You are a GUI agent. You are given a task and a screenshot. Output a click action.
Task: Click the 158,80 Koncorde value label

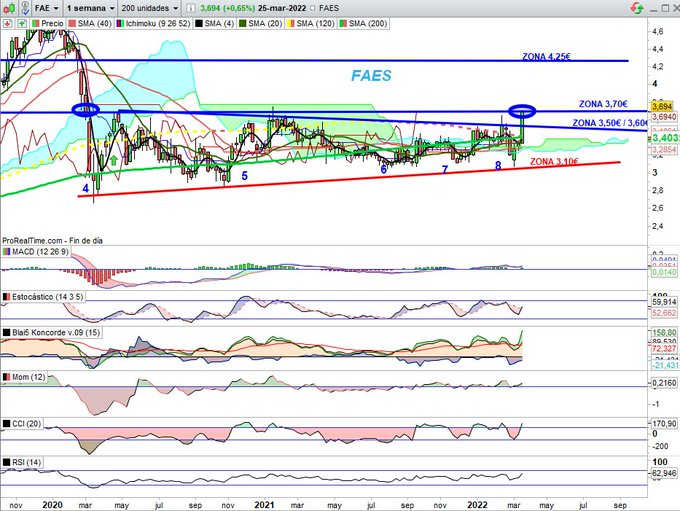click(x=664, y=333)
